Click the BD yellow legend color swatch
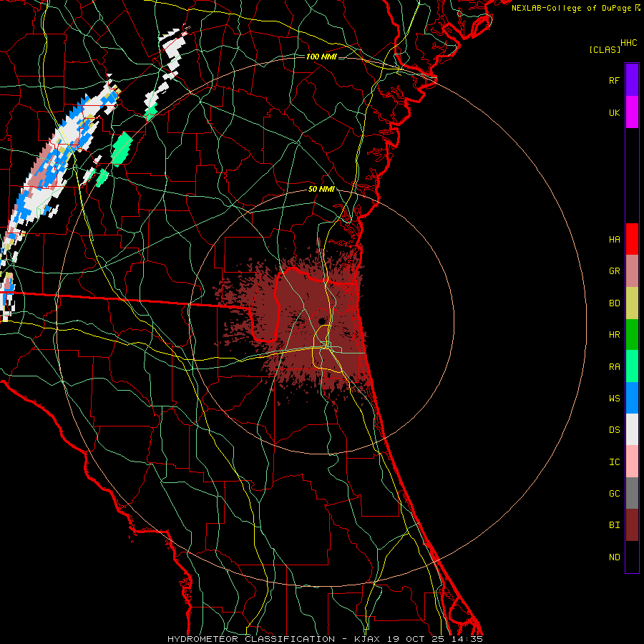644x644 pixels. 632,303
